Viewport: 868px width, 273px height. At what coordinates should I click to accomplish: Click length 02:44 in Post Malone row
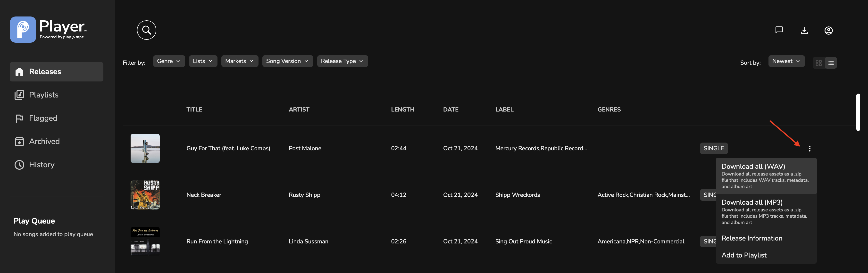398,148
